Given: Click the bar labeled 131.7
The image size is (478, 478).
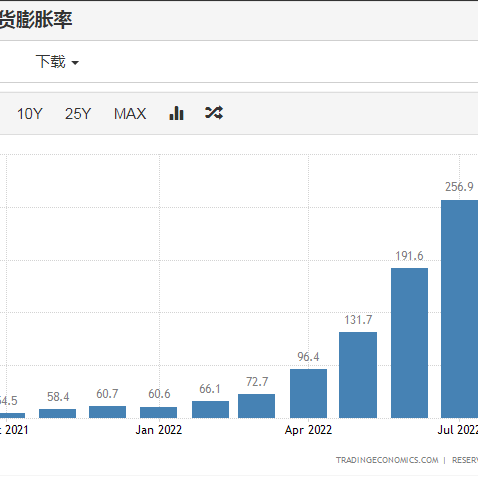Looking at the screenshot, I should pyautogui.click(x=358, y=375).
